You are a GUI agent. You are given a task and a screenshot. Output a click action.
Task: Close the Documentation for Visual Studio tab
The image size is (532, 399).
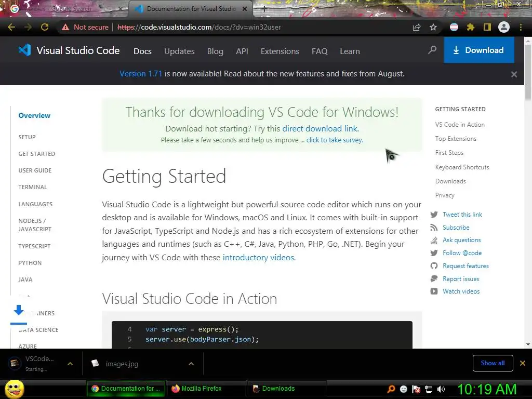245,9
